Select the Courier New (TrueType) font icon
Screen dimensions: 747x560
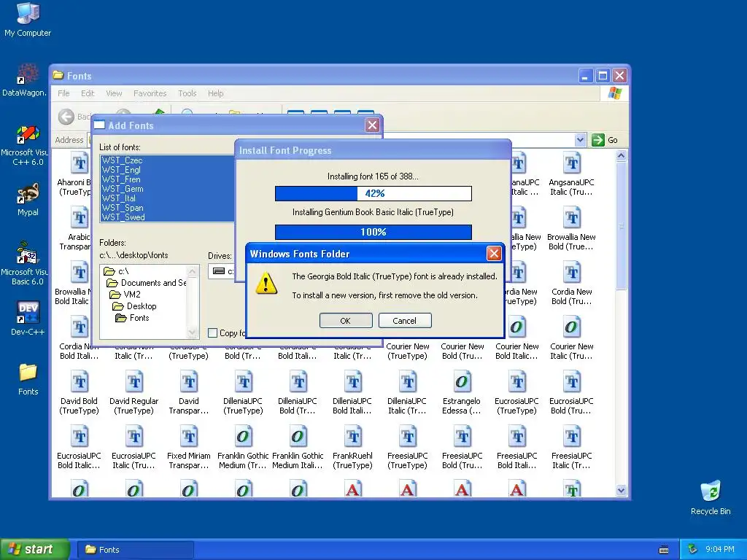coord(408,351)
